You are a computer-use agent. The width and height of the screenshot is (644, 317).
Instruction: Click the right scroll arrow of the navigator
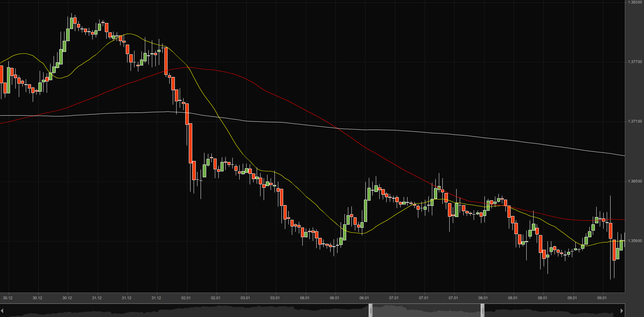click(622, 310)
